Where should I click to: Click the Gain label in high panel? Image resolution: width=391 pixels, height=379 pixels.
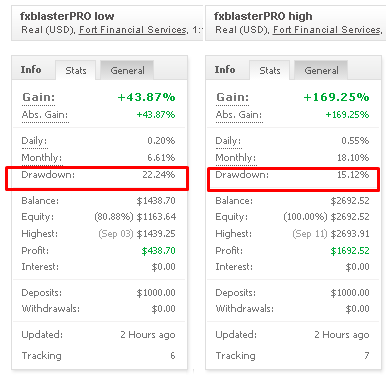point(232,97)
